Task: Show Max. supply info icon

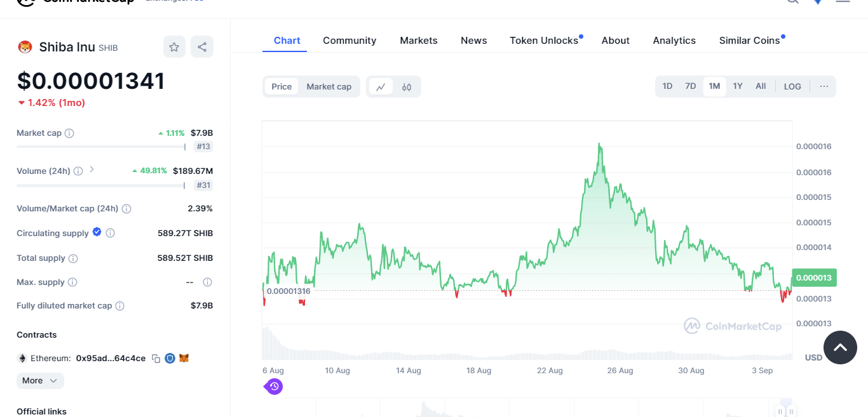Action: 72,282
